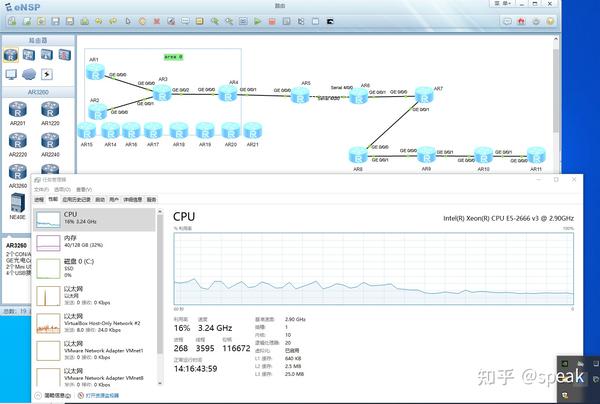600x404 pixels.
Task: Create a new topology in eNSP toolbar
Action: tap(12, 21)
